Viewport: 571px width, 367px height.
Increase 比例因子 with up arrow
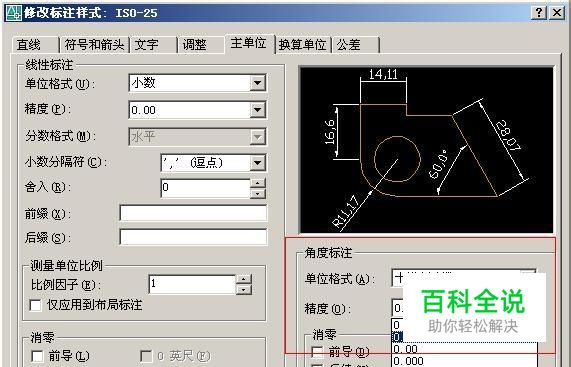244,279
